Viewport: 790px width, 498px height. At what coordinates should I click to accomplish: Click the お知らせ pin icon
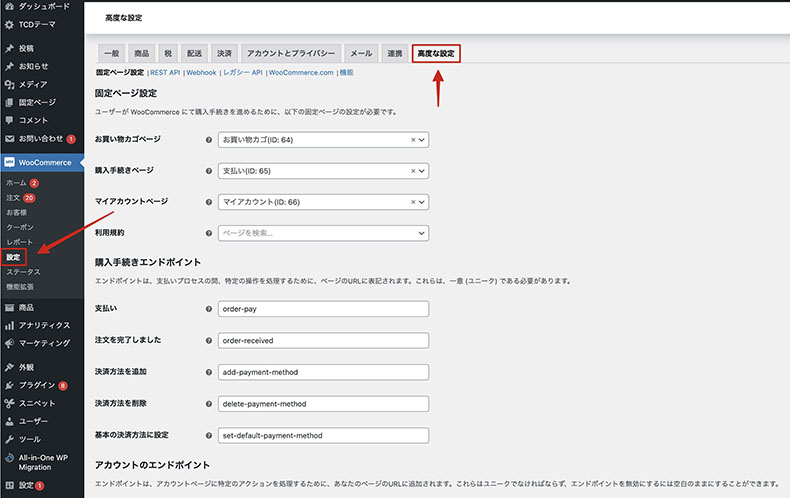pos(9,66)
